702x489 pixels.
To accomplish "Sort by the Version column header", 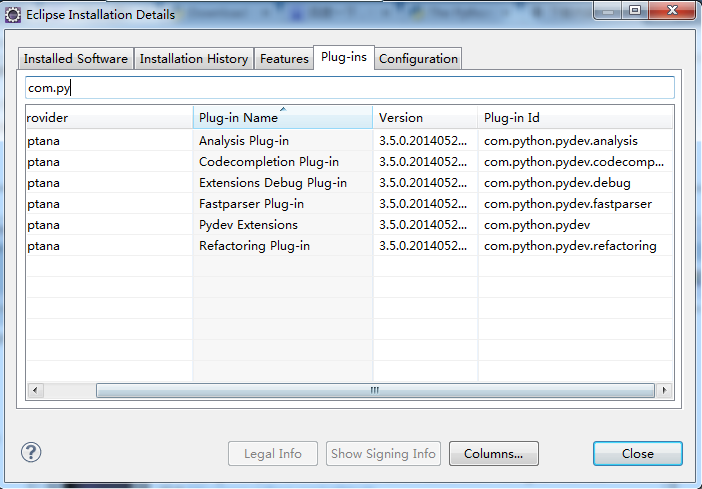I will click(425, 118).
